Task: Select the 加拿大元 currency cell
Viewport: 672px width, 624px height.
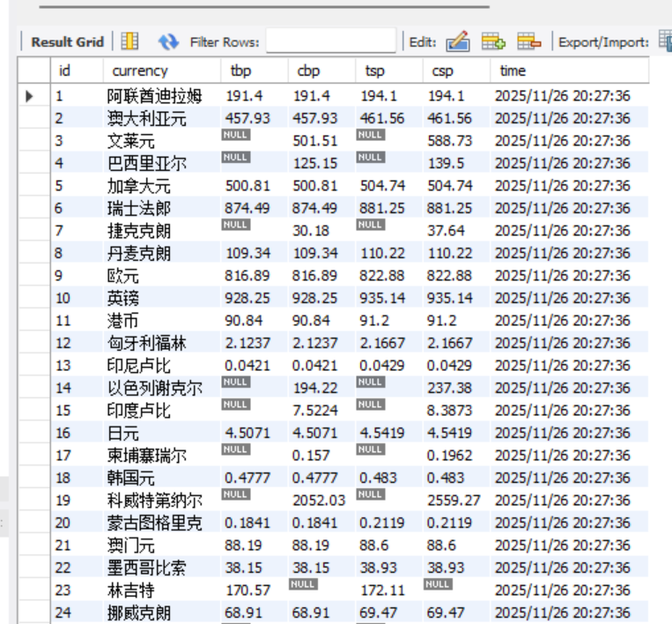Action: click(x=162, y=186)
